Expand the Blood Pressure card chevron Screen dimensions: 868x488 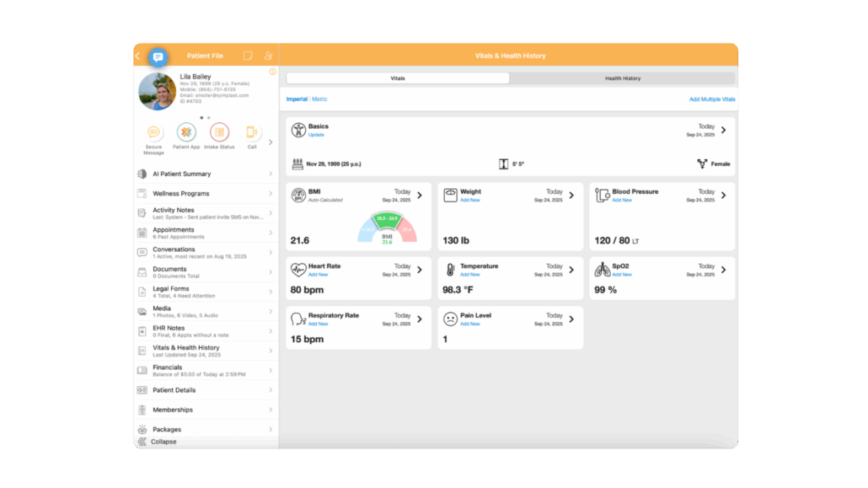coord(723,196)
